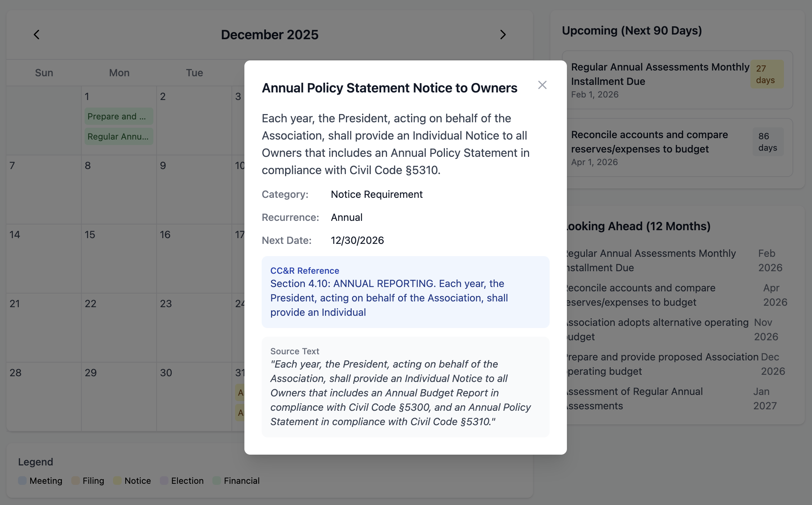The width and height of the screenshot is (812, 505).
Task: Click the 'Upcoming (Next 90 Days)' section header
Action: click(632, 31)
